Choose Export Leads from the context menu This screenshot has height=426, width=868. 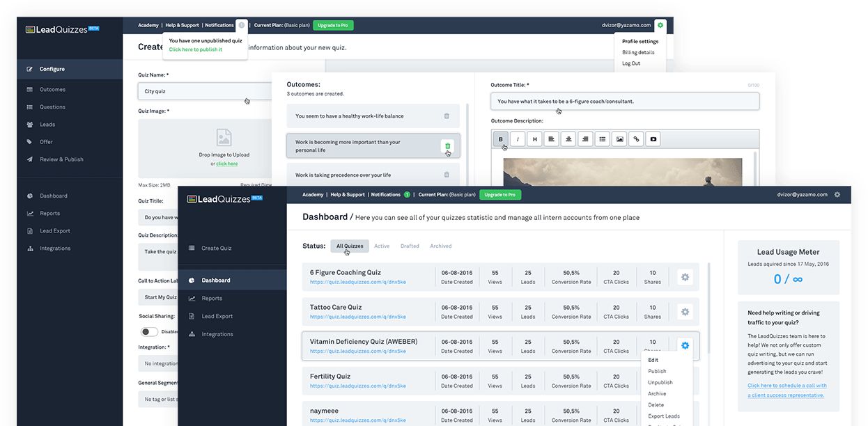pos(663,416)
